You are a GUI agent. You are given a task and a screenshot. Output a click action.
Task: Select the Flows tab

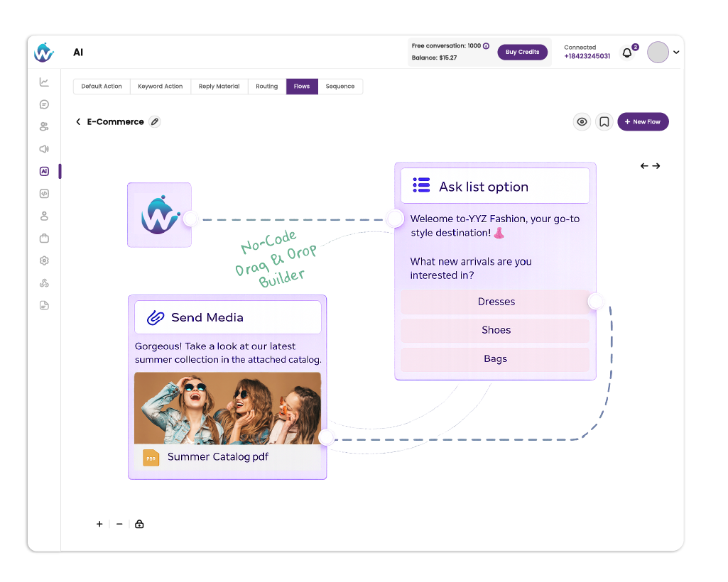(x=302, y=87)
